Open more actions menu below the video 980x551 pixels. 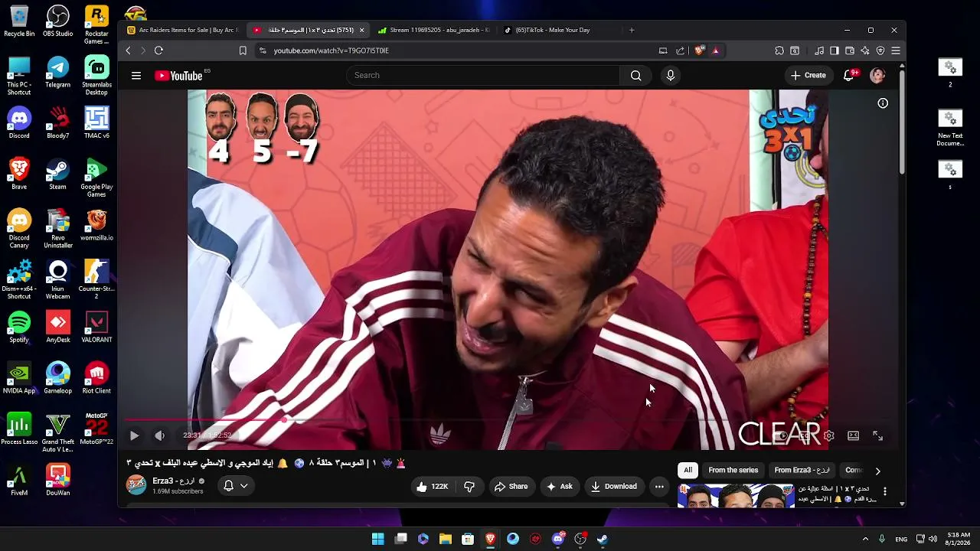[x=659, y=487]
